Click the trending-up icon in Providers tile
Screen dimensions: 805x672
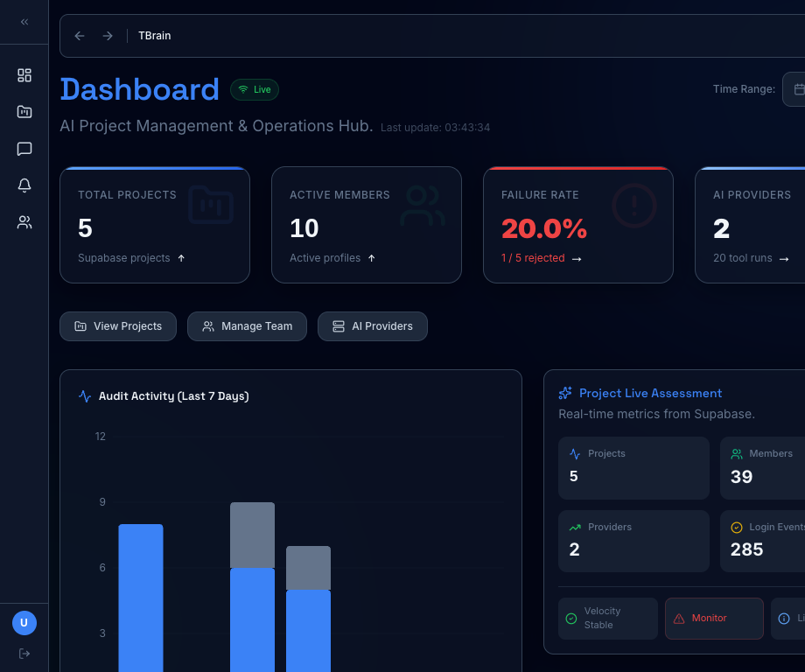pos(575,528)
